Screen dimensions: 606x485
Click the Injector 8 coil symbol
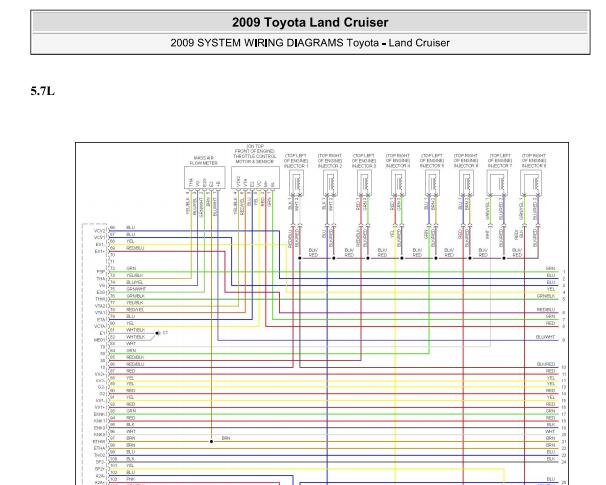click(x=531, y=182)
